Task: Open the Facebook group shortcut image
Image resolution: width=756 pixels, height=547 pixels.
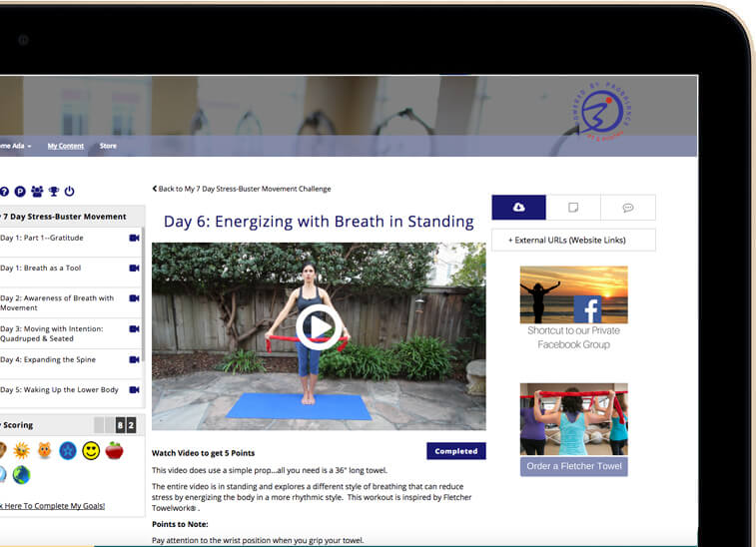Action: click(574, 294)
